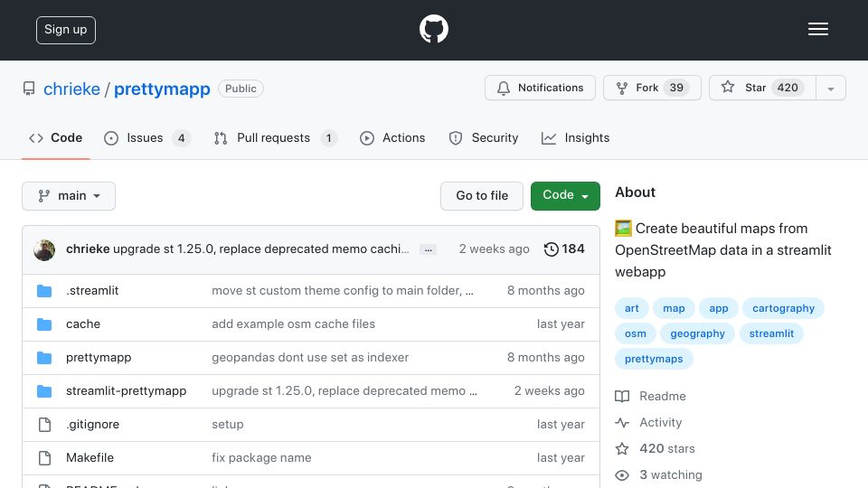The height and width of the screenshot is (488, 868).
Task: Open the Makefile file
Action: (x=90, y=457)
